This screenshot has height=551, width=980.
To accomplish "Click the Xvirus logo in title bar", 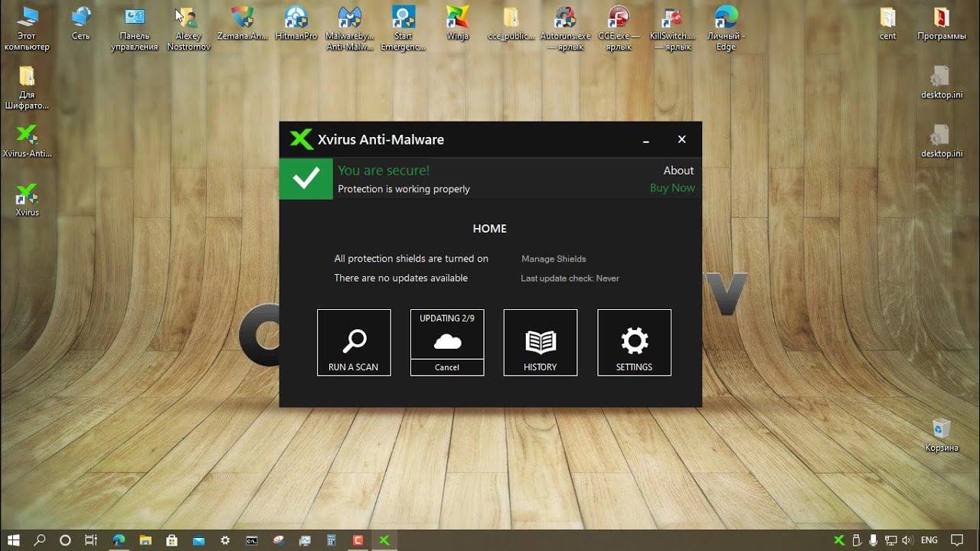I will 302,139.
